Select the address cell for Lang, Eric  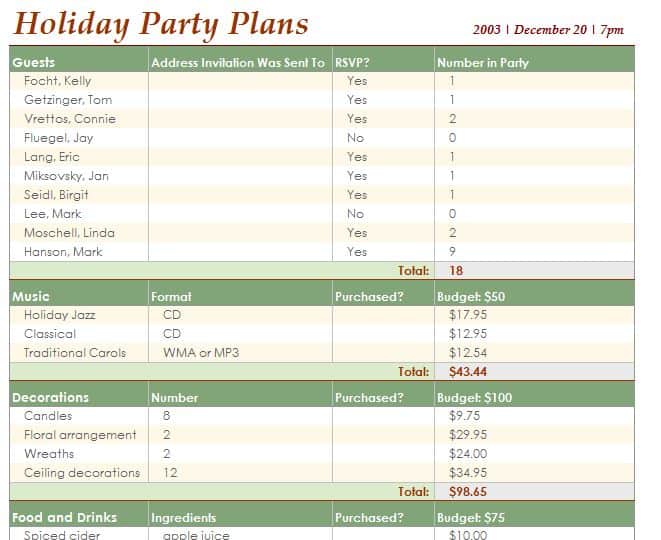click(x=240, y=157)
